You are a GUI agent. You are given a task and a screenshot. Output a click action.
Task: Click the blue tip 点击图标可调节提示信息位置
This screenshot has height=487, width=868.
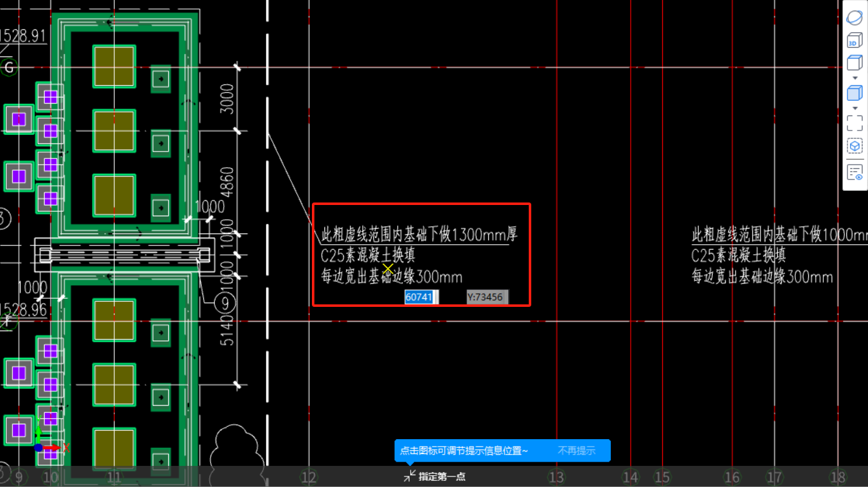(464, 450)
